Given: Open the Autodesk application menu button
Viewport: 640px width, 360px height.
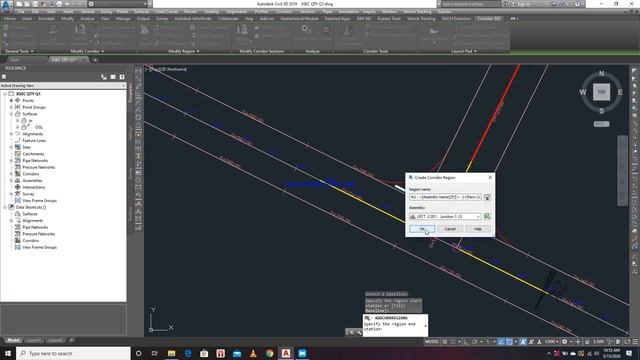Looking at the screenshot, I should click(x=6, y=5).
